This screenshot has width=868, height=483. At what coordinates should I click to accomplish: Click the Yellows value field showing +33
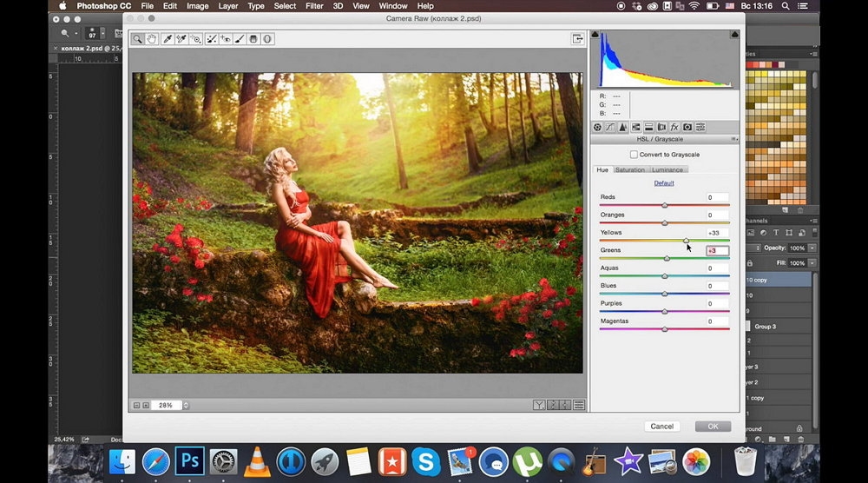pyautogui.click(x=718, y=233)
